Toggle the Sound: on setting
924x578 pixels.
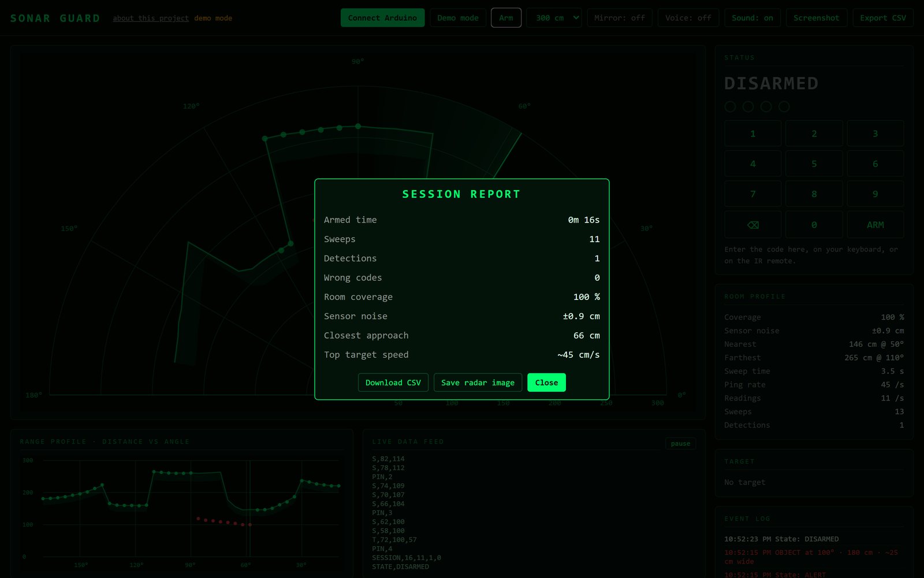coord(752,18)
